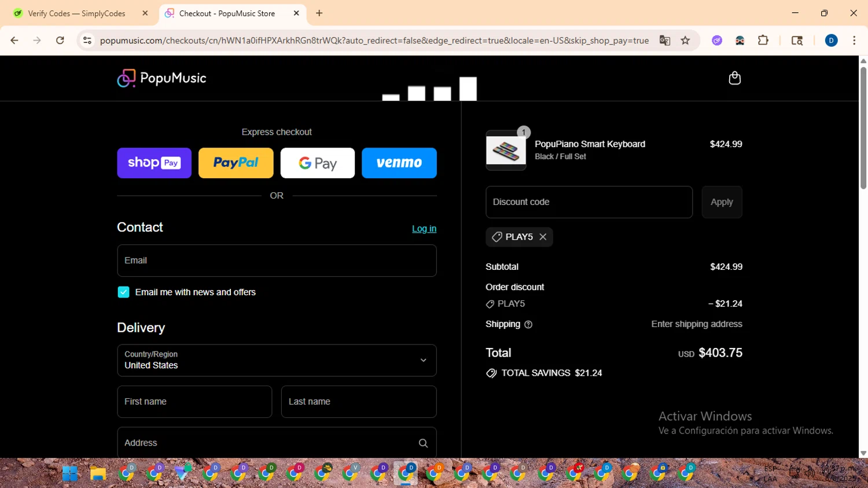Click the Log in link
868x488 pixels.
(424, 229)
